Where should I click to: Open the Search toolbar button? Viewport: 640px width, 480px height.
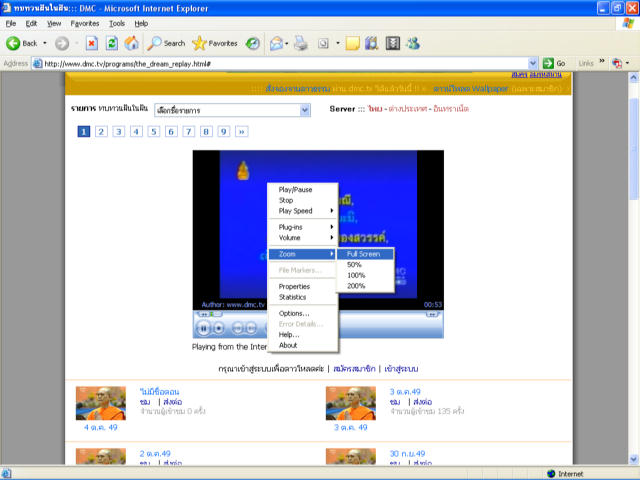tap(166, 43)
